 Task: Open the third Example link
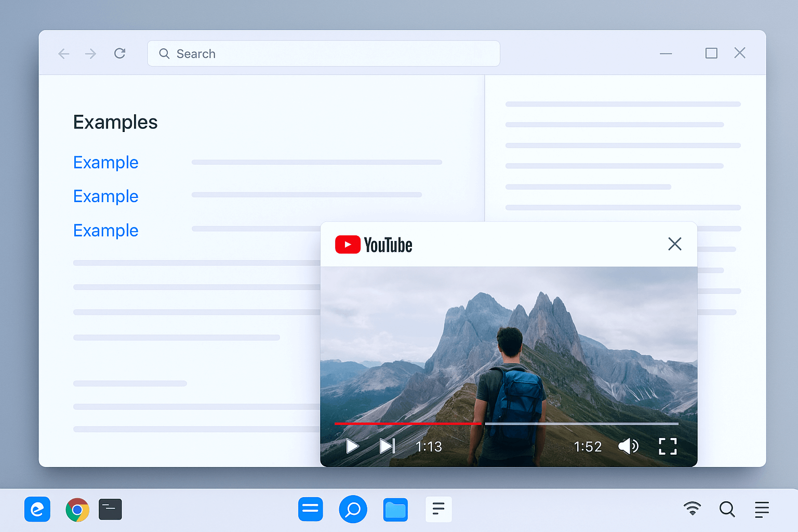point(106,231)
